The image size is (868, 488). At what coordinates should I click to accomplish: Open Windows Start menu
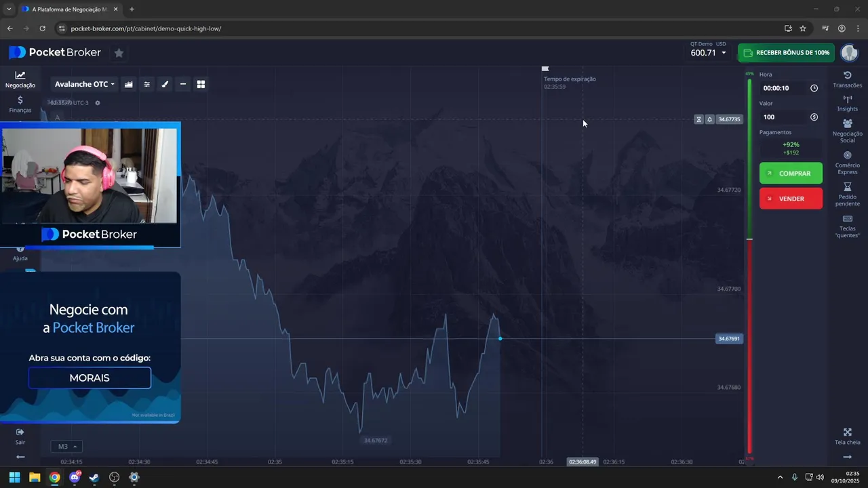[14, 477]
